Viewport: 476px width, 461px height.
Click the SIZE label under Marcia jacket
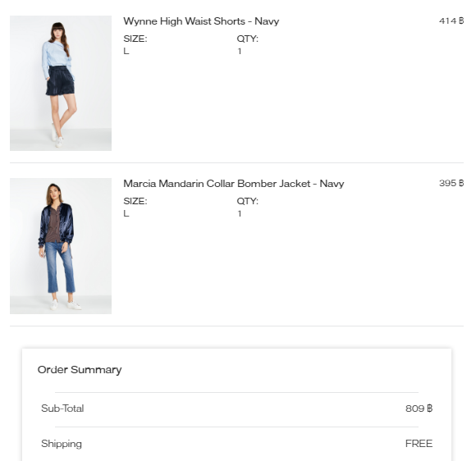point(135,201)
